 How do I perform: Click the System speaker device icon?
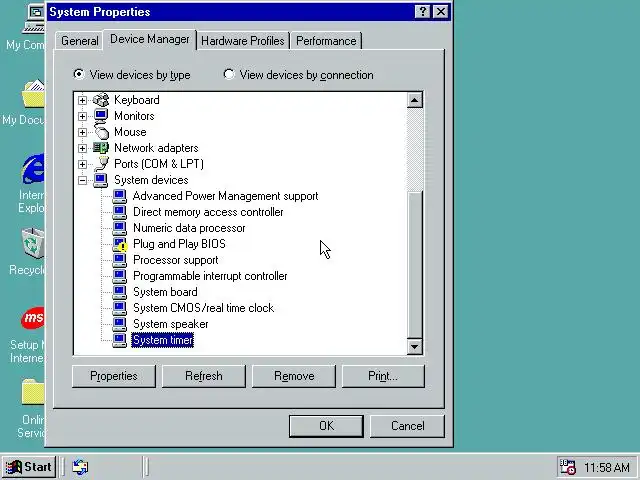[120, 324]
